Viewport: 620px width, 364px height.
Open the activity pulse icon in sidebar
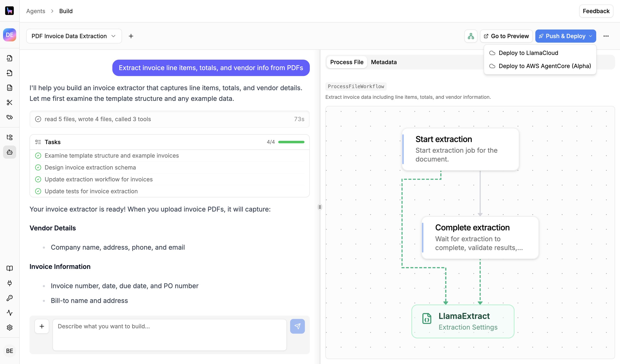10,313
